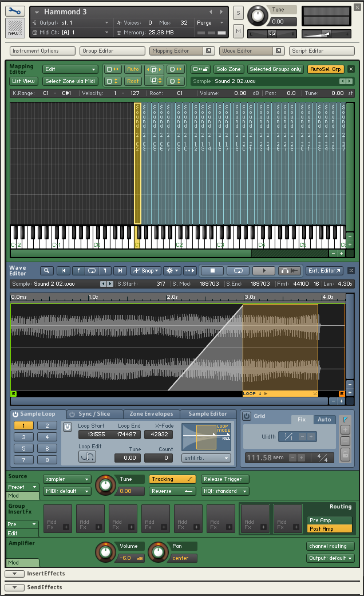Toggle the Grid power button
This screenshot has height=596, width=364.
click(247, 416)
